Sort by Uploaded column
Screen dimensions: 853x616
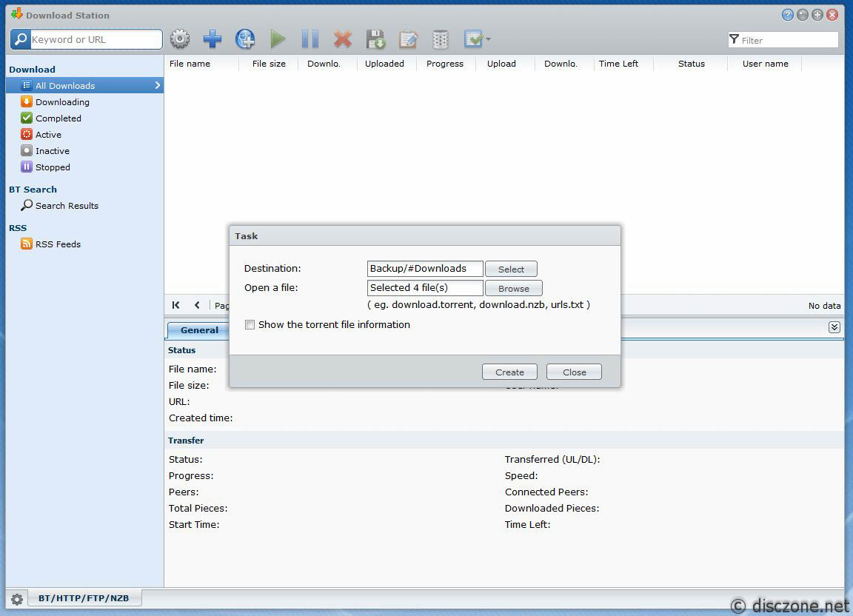pos(384,64)
